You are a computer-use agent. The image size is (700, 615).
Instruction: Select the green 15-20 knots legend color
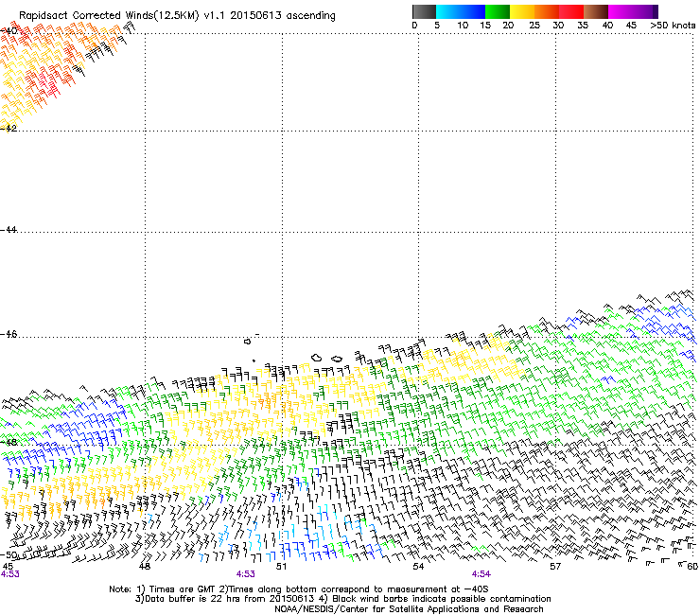[498, 11]
